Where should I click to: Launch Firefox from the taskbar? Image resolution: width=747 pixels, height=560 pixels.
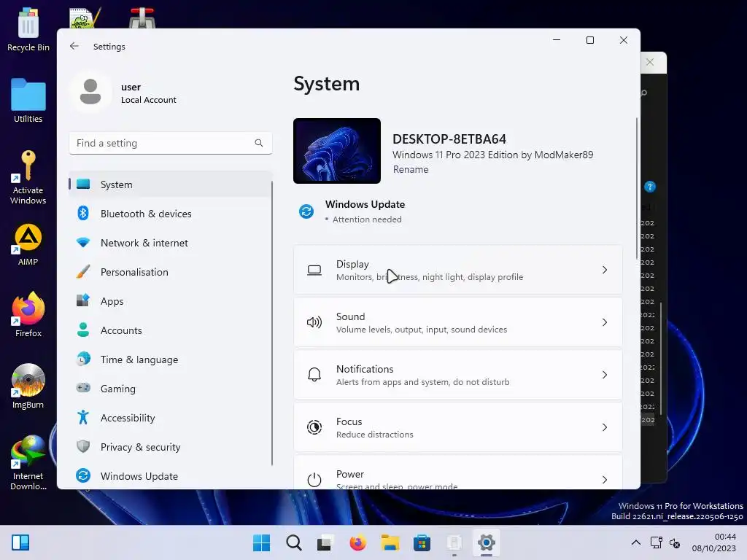357,542
